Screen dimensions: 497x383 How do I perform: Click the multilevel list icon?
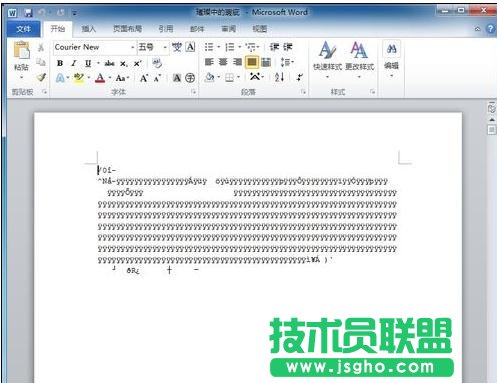pyautogui.click(x=250, y=47)
